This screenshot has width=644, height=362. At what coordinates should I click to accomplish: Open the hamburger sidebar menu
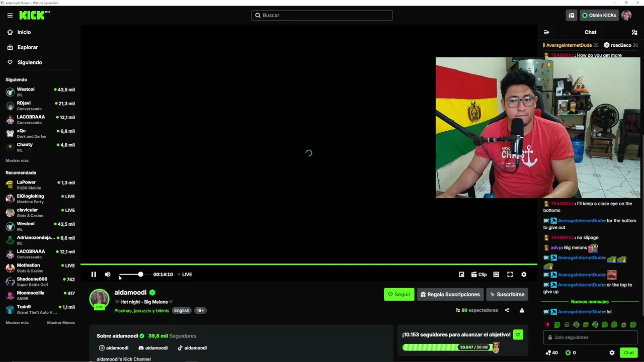10,16
